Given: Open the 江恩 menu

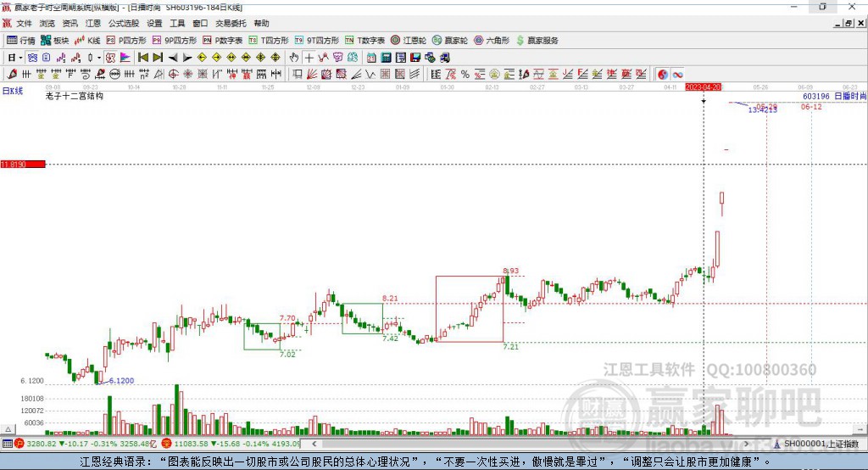Looking at the screenshot, I should [x=93, y=23].
